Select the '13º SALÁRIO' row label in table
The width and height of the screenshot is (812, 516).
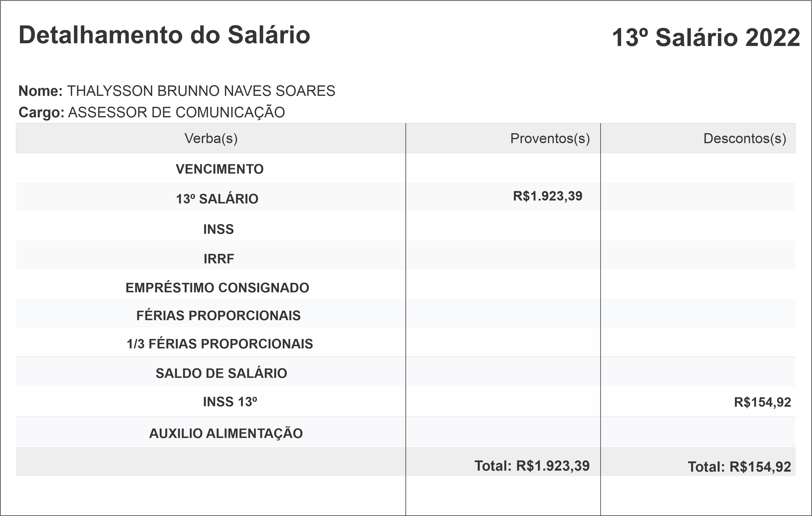click(x=217, y=199)
